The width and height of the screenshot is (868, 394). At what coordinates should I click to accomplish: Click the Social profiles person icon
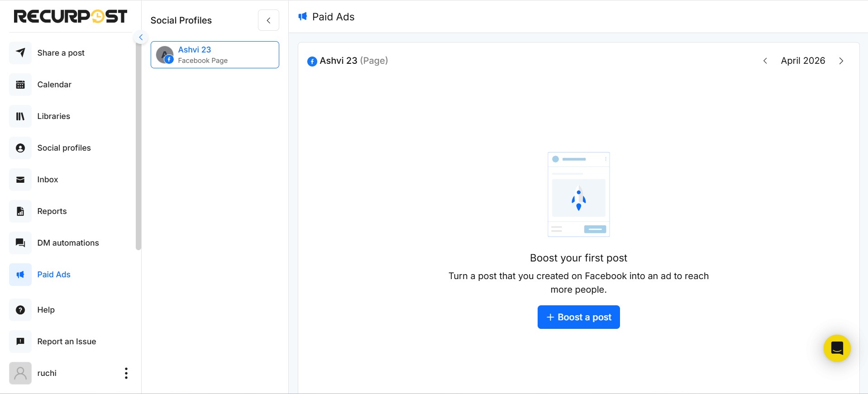pyautogui.click(x=20, y=148)
